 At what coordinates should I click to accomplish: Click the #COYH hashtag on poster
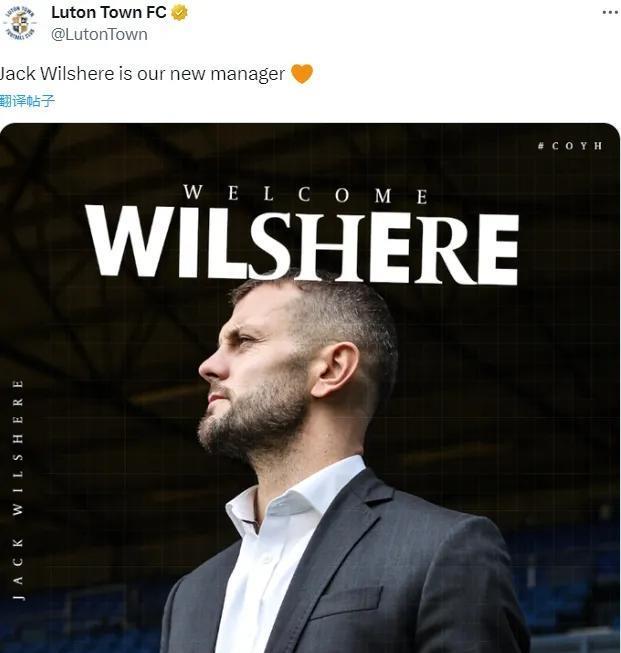click(570, 146)
